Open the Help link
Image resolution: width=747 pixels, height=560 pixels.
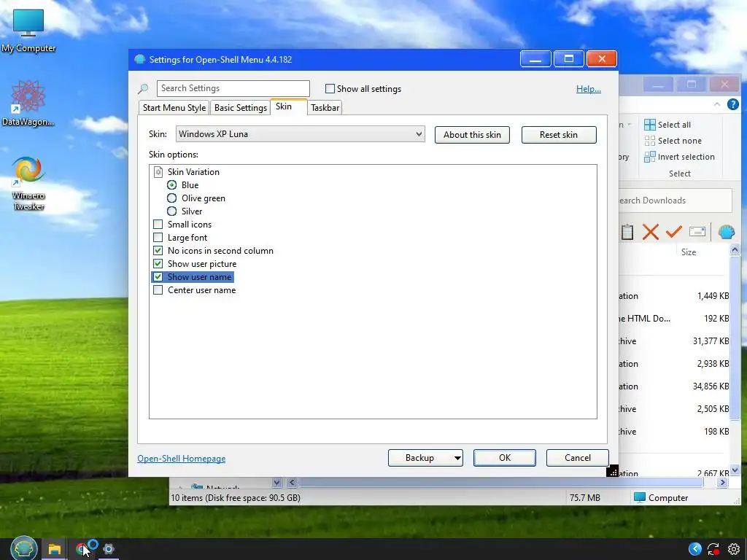589,89
